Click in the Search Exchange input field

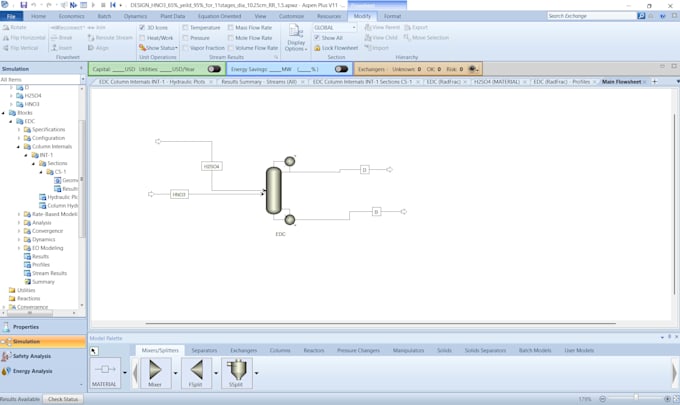(591, 16)
